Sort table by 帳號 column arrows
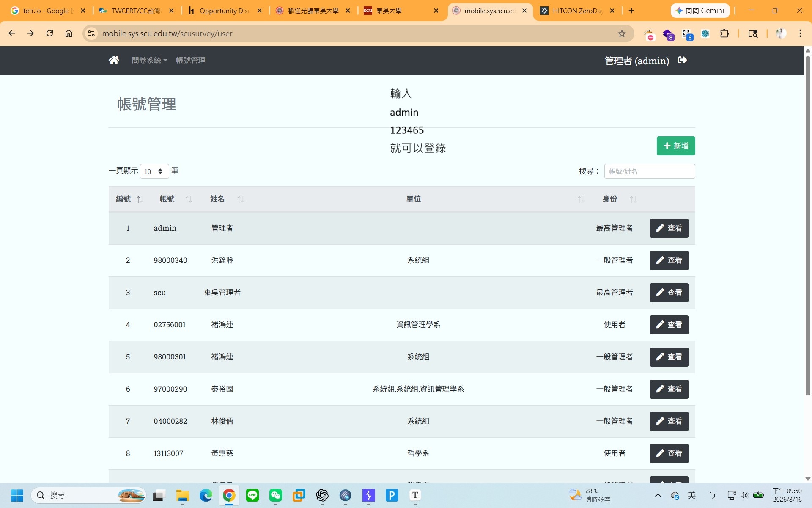This screenshot has width=812, height=508. [x=189, y=199]
